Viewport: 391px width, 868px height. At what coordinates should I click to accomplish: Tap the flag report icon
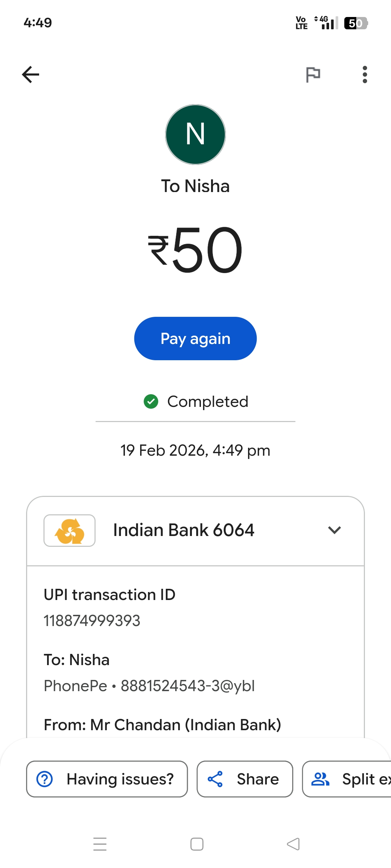313,75
